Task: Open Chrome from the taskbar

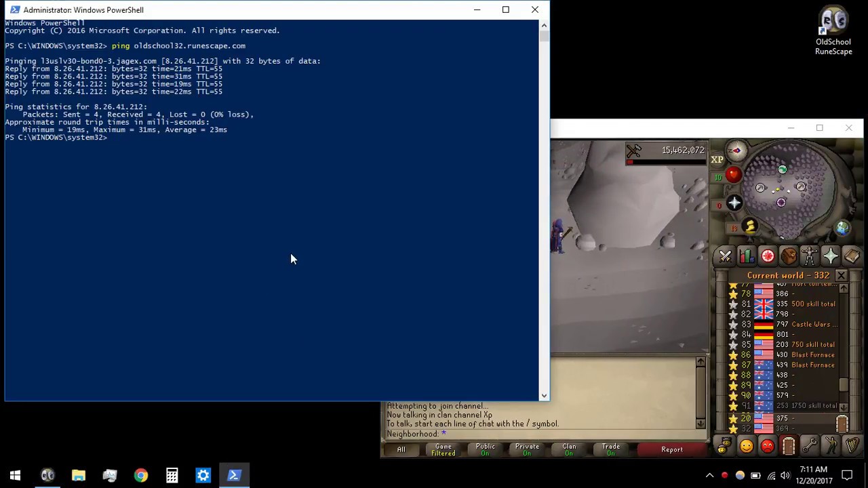Action: pos(141,475)
